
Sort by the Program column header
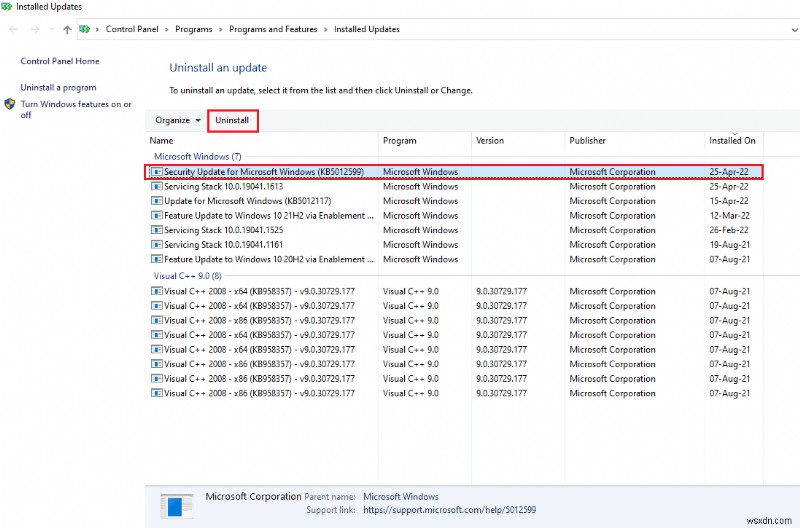[x=425, y=141]
